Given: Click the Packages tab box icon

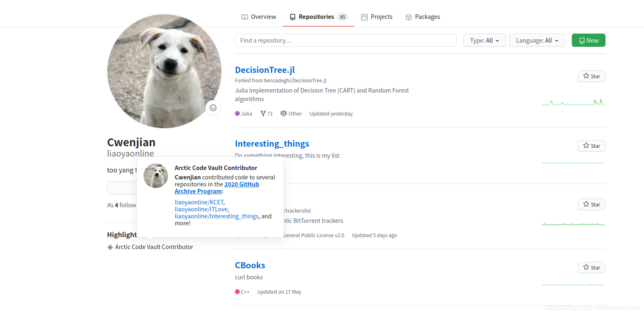Looking at the screenshot, I should click(x=409, y=17).
